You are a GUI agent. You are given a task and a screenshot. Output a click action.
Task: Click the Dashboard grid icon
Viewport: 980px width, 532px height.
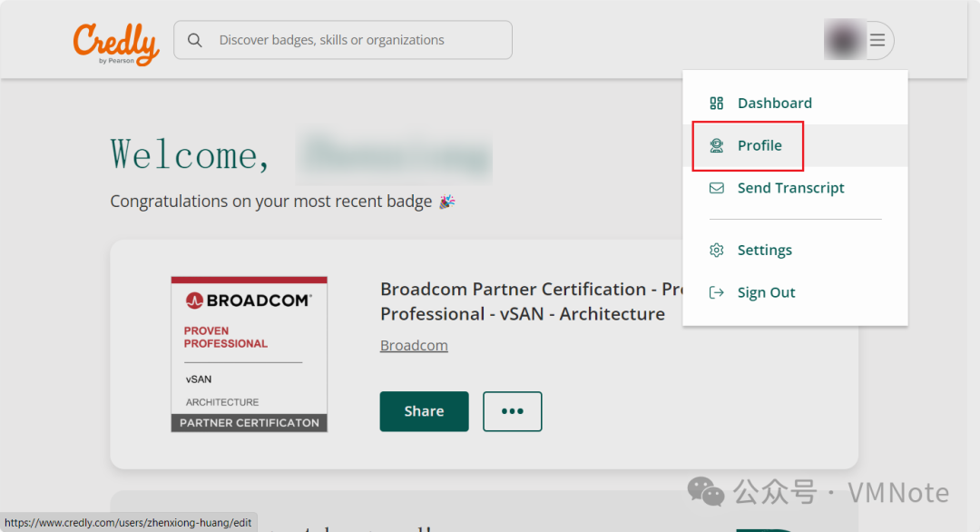pyautogui.click(x=716, y=103)
